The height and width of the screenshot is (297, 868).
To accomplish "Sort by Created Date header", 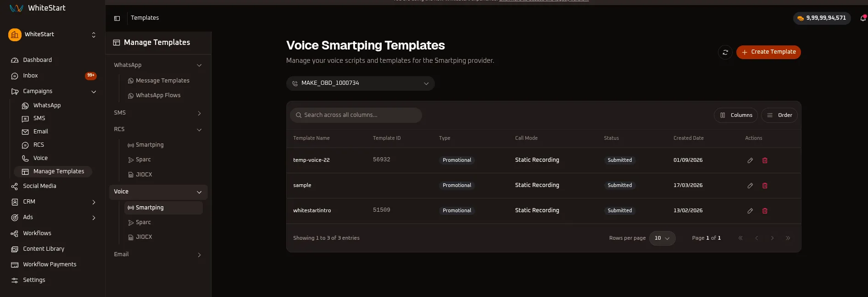I will click(x=688, y=138).
